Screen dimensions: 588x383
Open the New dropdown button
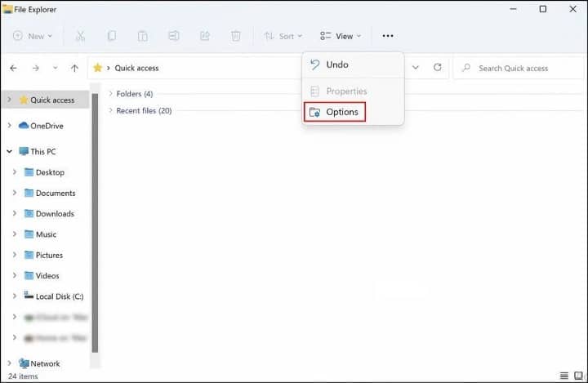(x=33, y=36)
